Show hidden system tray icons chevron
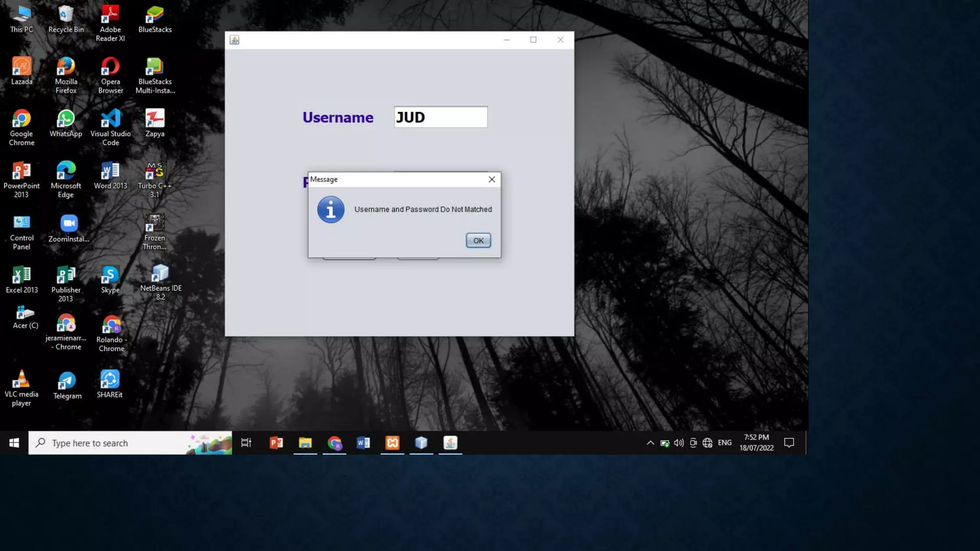Viewport: 980px width, 551px height. [650, 443]
